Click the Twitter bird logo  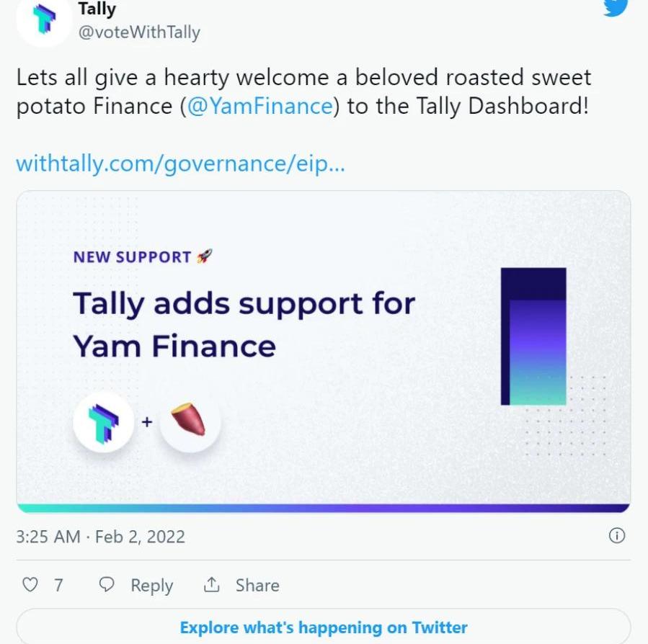tap(616, 7)
